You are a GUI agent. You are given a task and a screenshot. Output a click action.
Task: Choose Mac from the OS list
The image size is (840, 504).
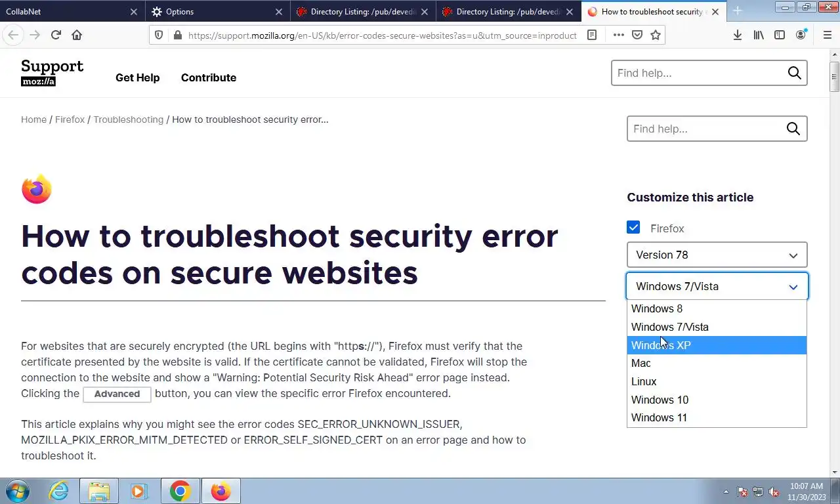717,363
